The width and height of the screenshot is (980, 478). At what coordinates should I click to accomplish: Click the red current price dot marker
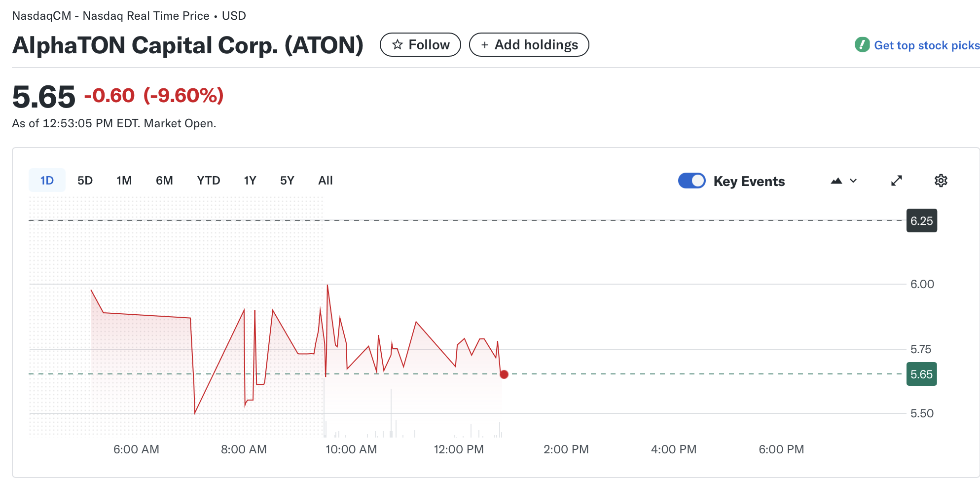(x=504, y=374)
